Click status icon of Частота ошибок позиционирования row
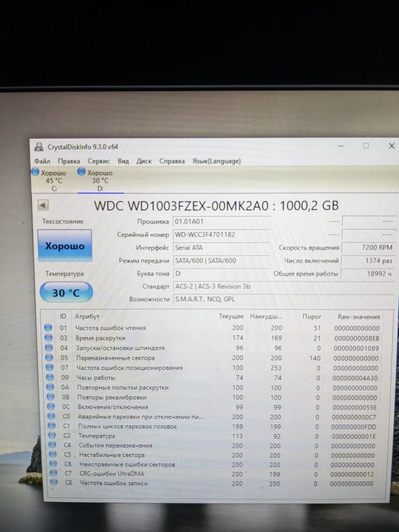This screenshot has width=399, height=532. pyautogui.click(x=50, y=367)
